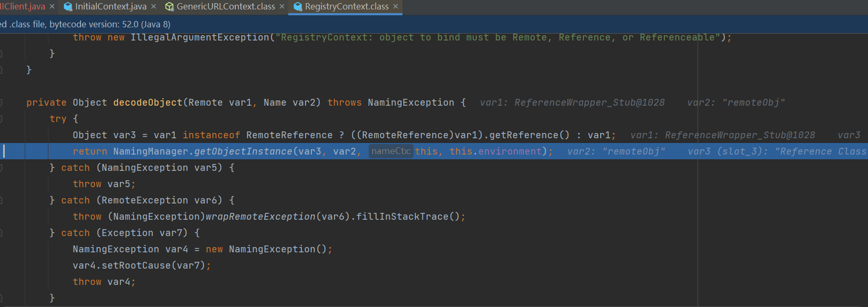Collapse the decodeObject method fold marker
The height and width of the screenshot is (307, 868).
(x=2, y=103)
